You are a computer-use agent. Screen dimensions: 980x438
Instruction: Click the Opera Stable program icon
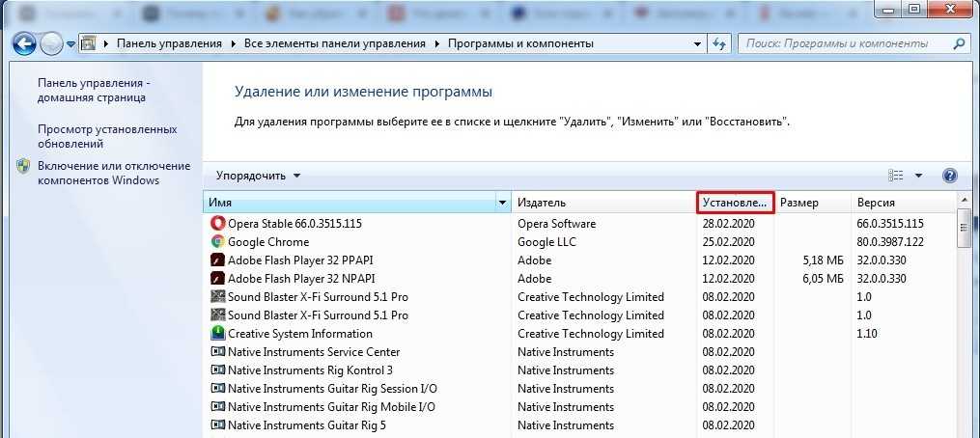click(x=217, y=224)
